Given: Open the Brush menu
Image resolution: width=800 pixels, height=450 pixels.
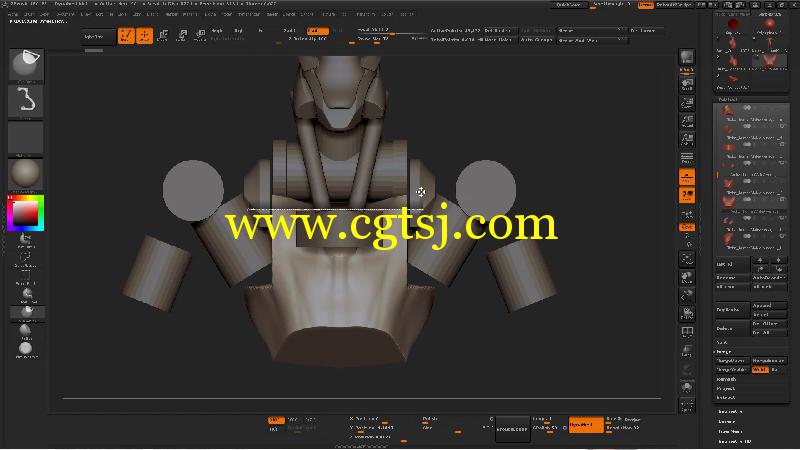Looking at the screenshot, I should click(x=30, y=15).
